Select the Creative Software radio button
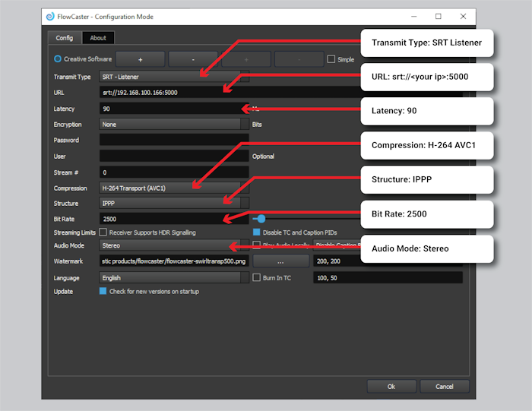This screenshot has height=411, width=532. point(58,58)
